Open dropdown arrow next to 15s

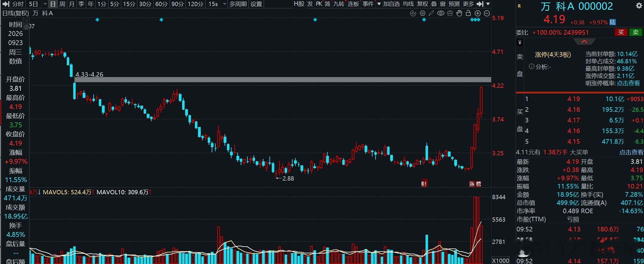(225, 4)
